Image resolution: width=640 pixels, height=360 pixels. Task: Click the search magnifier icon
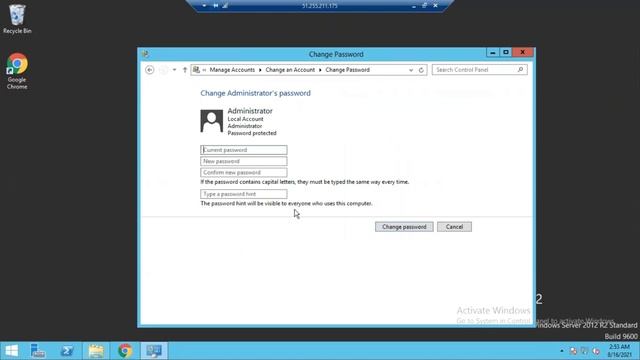click(x=520, y=70)
